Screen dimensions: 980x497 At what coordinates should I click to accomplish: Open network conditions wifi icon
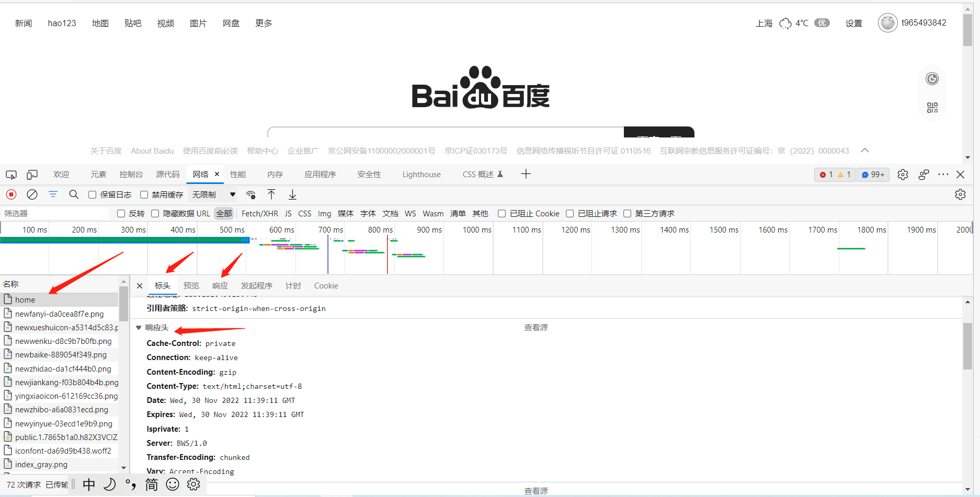click(x=251, y=195)
